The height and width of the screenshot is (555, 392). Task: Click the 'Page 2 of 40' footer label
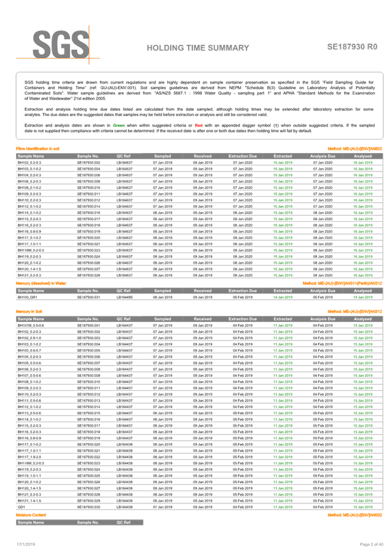tap(372, 545)
